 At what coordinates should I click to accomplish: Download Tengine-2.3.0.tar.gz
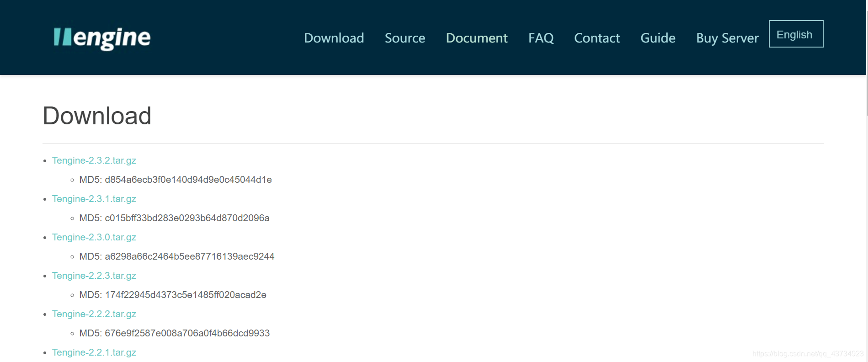pyautogui.click(x=94, y=237)
